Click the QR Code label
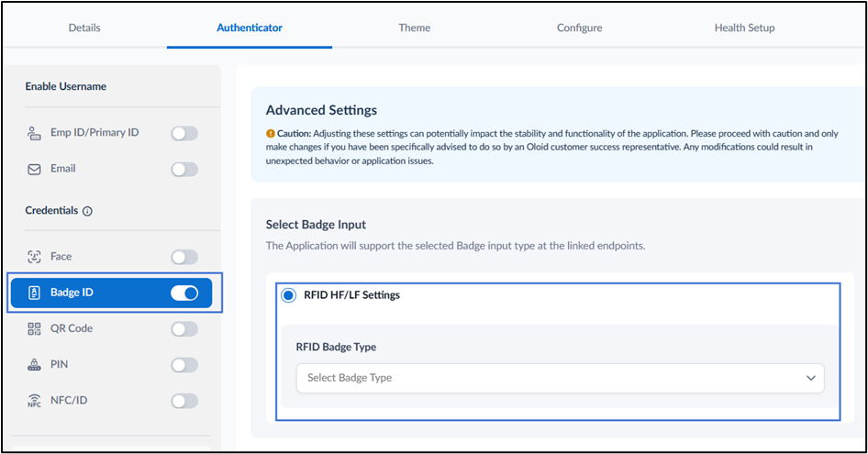Screen dimensions: 868x454 point(72,328)
